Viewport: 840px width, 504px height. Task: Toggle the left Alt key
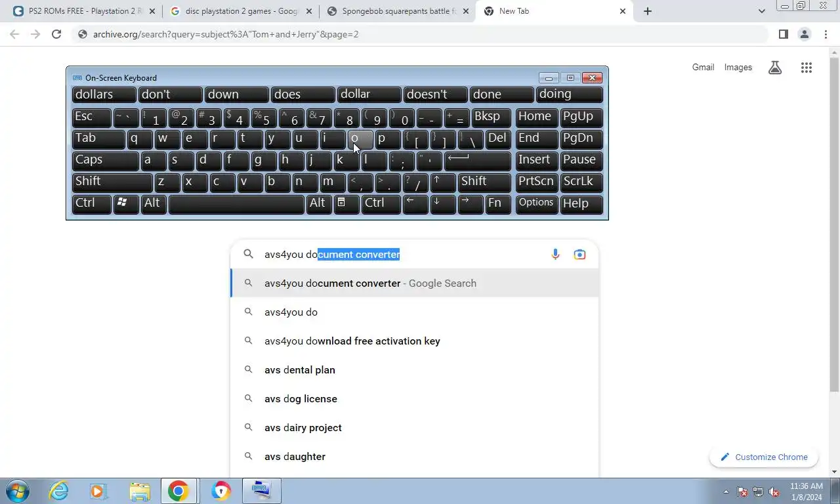(153, 204)
